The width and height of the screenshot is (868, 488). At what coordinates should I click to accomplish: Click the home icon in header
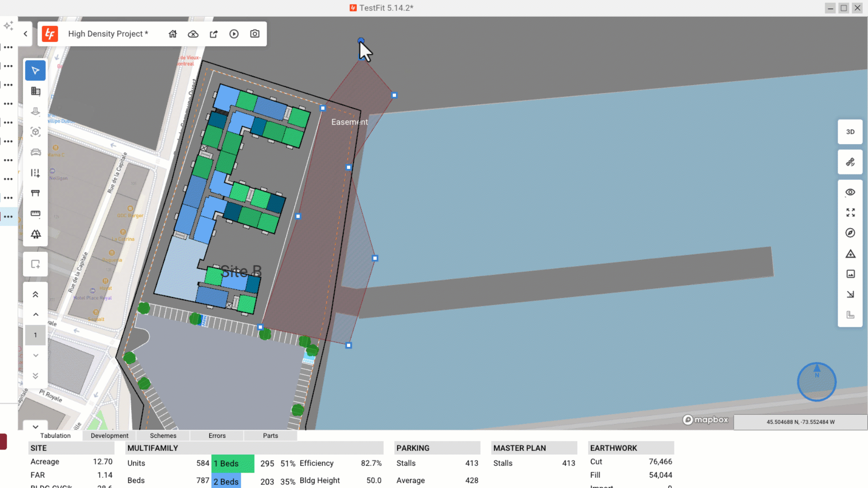173,34
